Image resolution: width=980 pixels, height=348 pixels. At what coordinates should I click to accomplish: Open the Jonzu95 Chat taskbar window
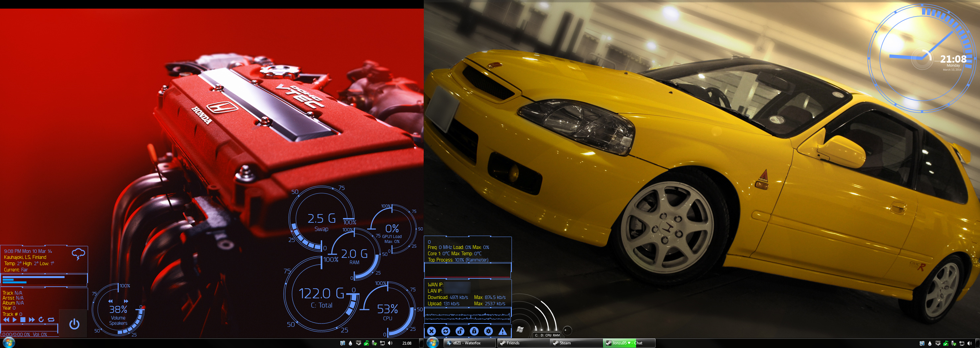(629, 343)
